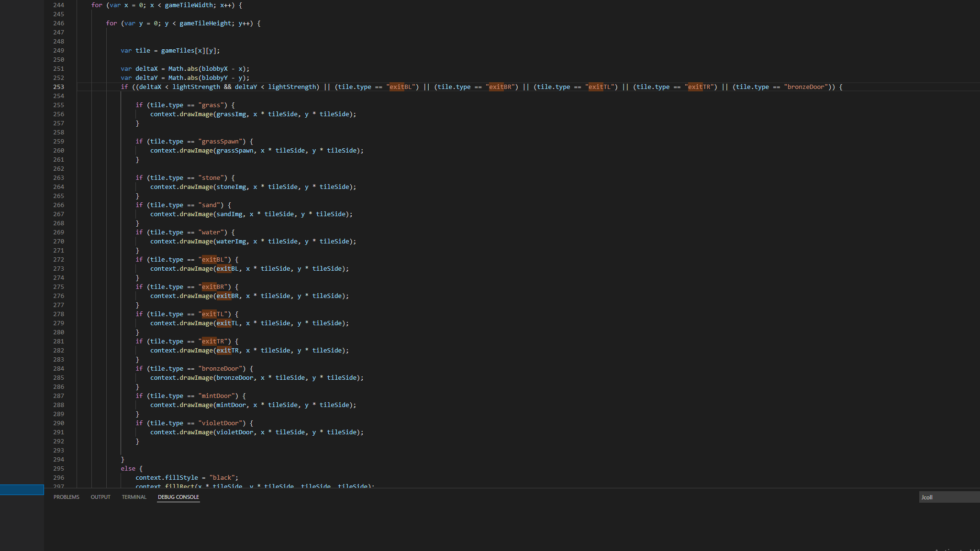Switch to the OUTPUT panel tab

coord(100,497)
